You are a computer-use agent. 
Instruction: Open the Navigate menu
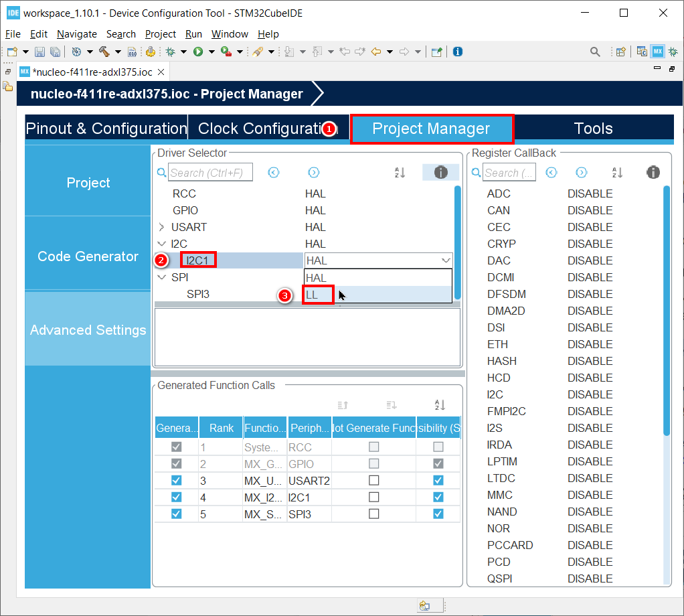pos(77,34)
